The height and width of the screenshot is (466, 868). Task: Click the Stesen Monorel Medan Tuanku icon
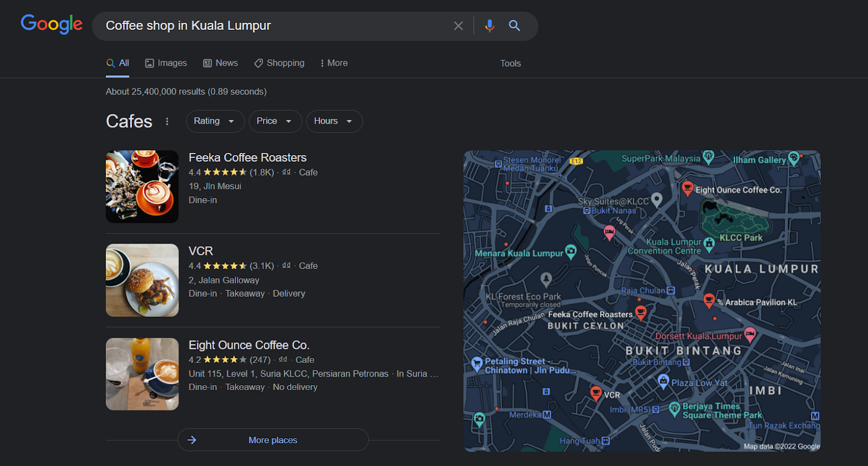coord(498,164)
